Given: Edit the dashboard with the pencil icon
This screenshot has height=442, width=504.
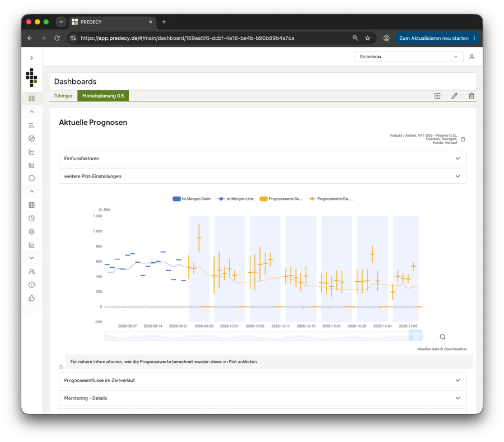Looking at the screenshot, I should click(x=454, y=96).
